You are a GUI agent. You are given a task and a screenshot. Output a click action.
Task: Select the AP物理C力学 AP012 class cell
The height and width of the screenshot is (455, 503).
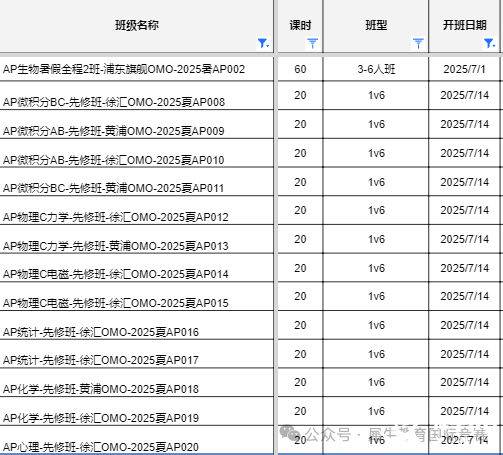pos(137,210)
